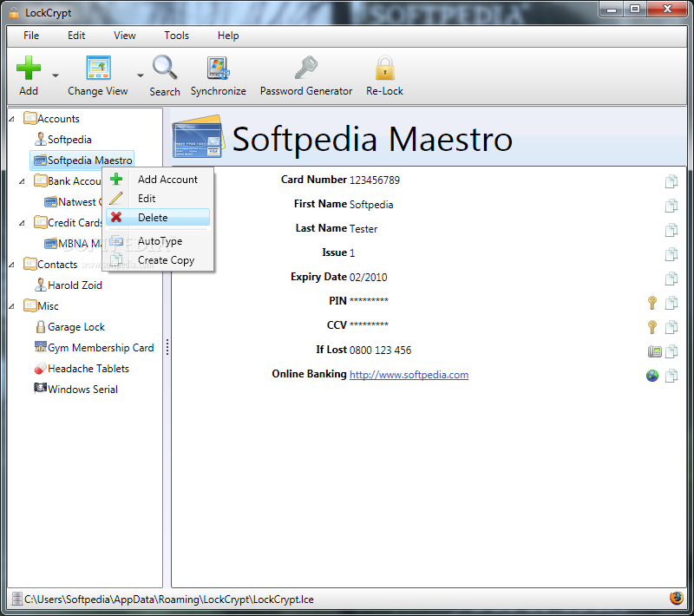Reveal the PIN with key icon
Viewport: 694px width, 616px height.
pyautogui.click(x=652, y=303)
